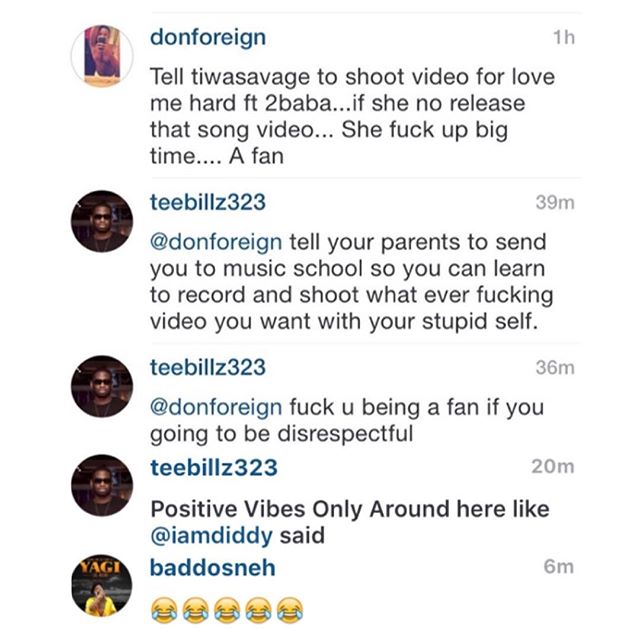Image resolution: width=640 pixels, height=640 pixels.
Task: Open donforeign's profile picture
Action: [102, 56]
